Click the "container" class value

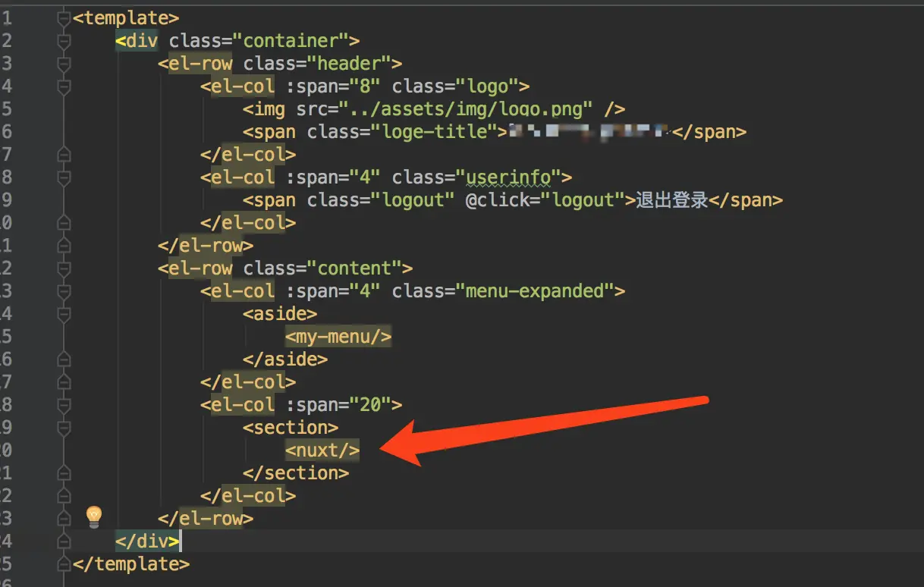pyautogui.click(x=290, y=41)
